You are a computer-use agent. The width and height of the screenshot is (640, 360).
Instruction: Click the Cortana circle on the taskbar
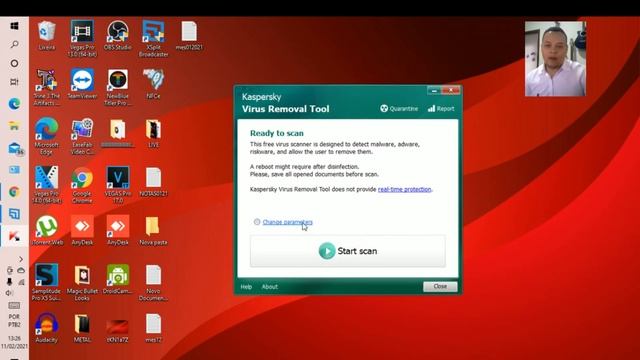tap(14, 63)
